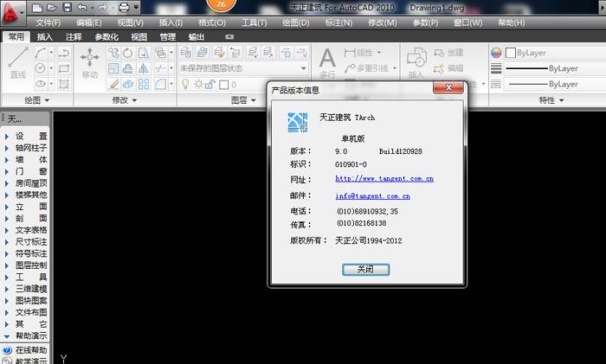Image resolution: width=606 pixels, height=364 pixels.
Task: Toggle the layer lock padlock icon
Action: [x=210, y=84]
